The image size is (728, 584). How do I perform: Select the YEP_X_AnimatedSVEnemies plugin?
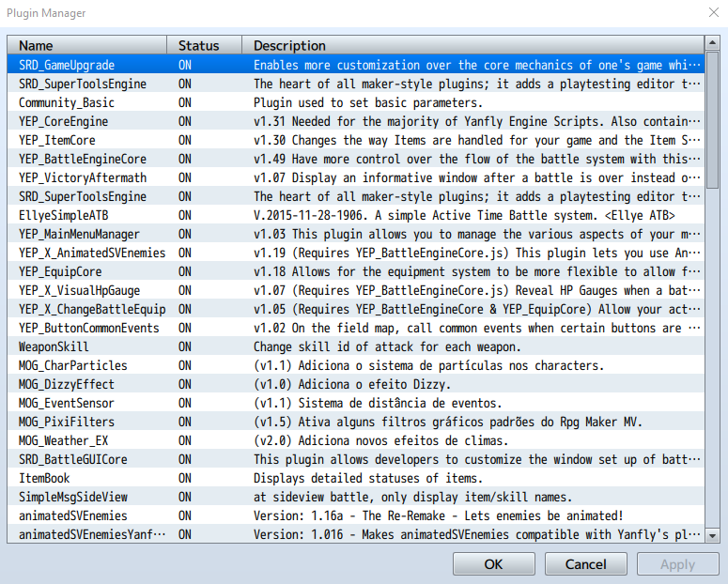356,253
